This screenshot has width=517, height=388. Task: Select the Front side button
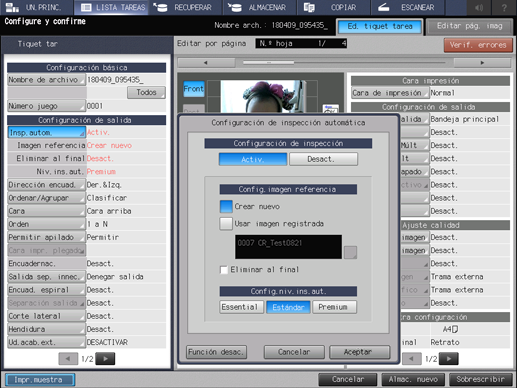pyautogui.click(x=194, y=89)
